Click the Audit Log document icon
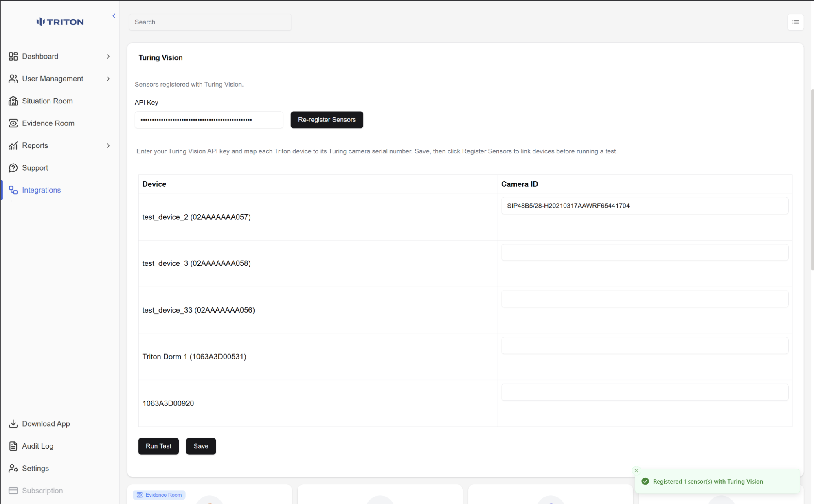Screen dimensions: 814x504 (13, 446)
